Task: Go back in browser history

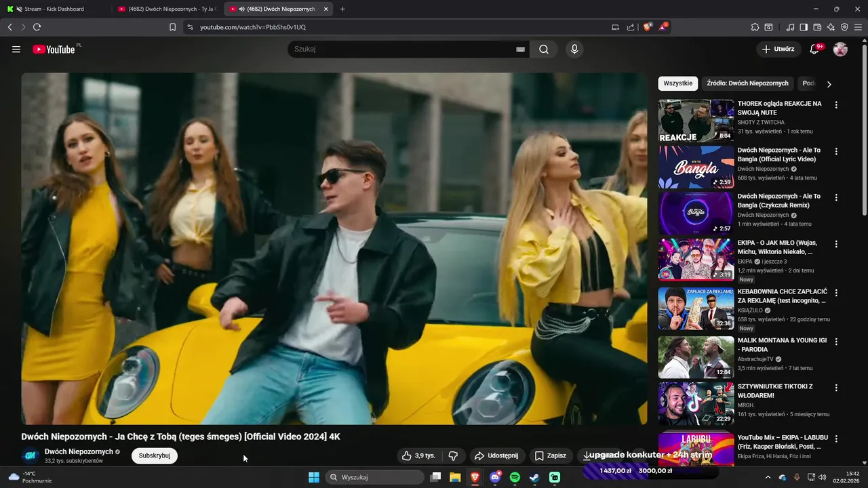Action: pyautogui.click(x=9, y=27)
